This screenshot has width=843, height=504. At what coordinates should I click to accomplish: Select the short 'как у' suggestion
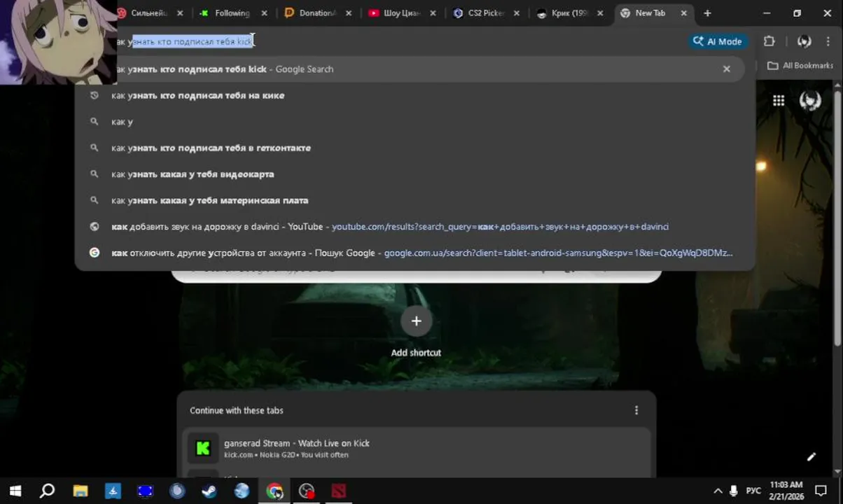(x=413, y=122)
